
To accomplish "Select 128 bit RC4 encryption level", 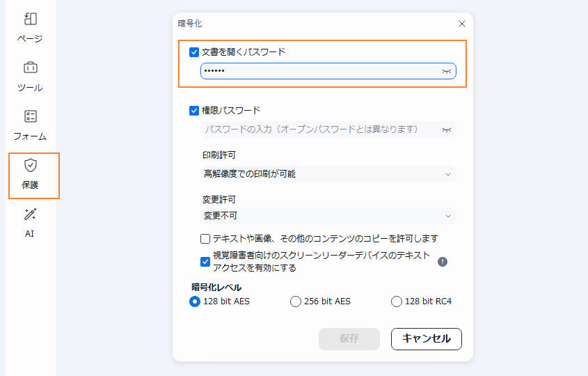I will pyautogui.click(x=397, y=301).
